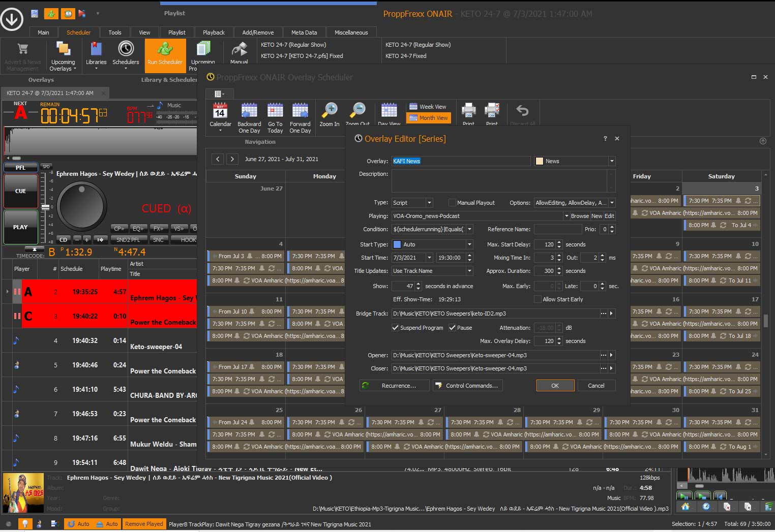The width and height of the screenshot is (775, 532).
Task: Zoom In on the overlay calendar
Action: (330, 114)
